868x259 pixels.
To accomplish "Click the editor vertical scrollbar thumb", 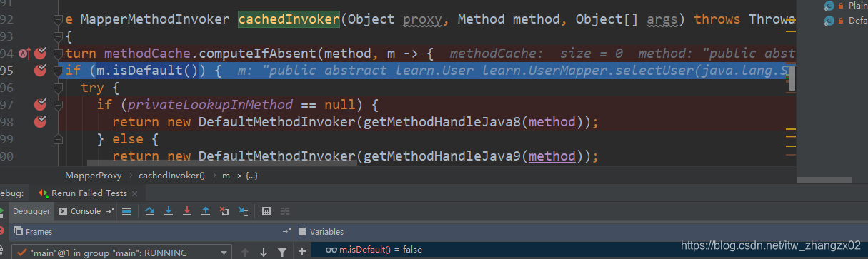I will point(792,78).
